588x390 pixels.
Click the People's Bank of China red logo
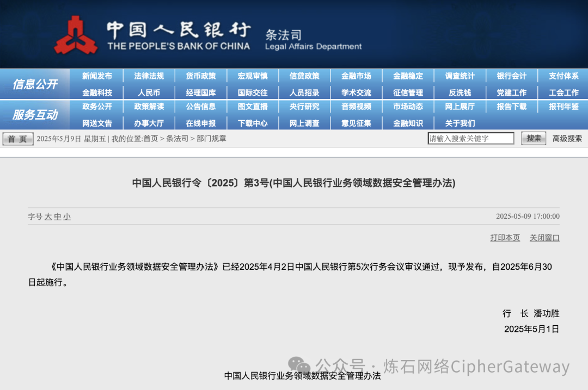(76, 35)
